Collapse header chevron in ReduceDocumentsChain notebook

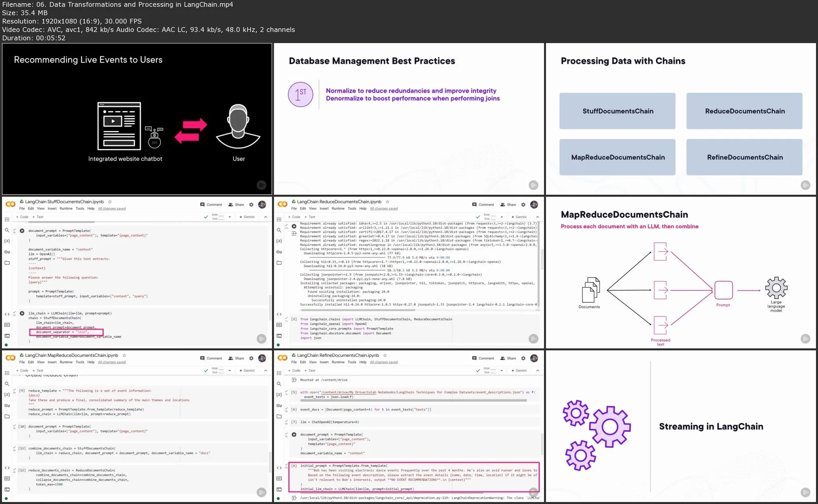point(538,217)
